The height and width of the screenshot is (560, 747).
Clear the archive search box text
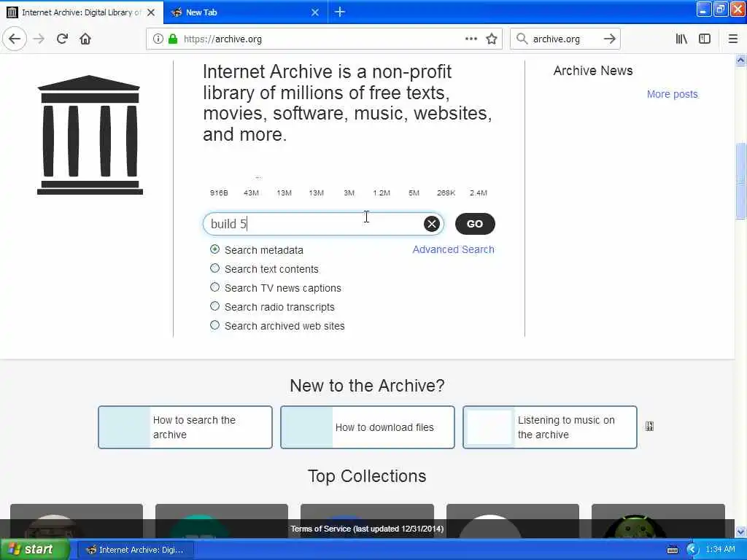pos(432,224)
